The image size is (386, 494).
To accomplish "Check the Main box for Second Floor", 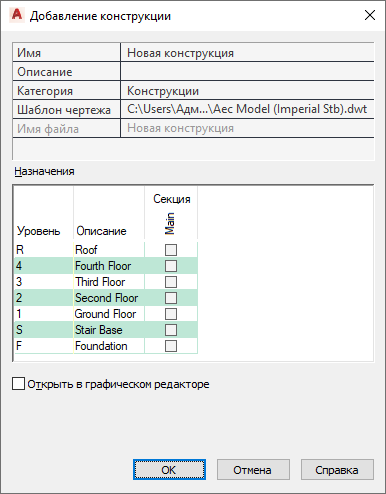I will (x=171, y=298).
